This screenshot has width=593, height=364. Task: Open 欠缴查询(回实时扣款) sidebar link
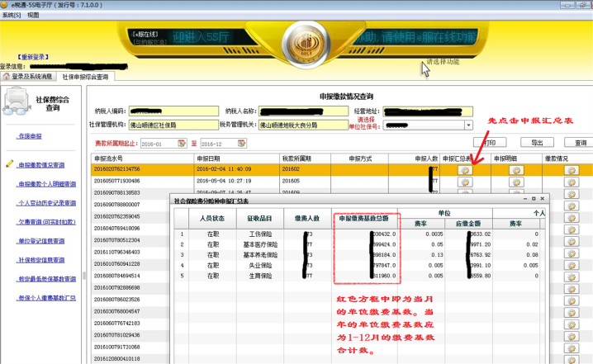click(46, 220)
